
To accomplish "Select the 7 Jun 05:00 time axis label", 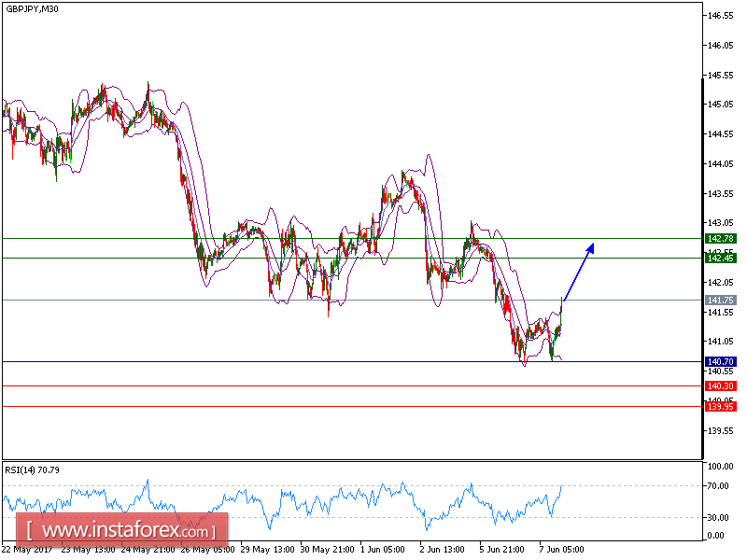I will (x=558, y=550).
